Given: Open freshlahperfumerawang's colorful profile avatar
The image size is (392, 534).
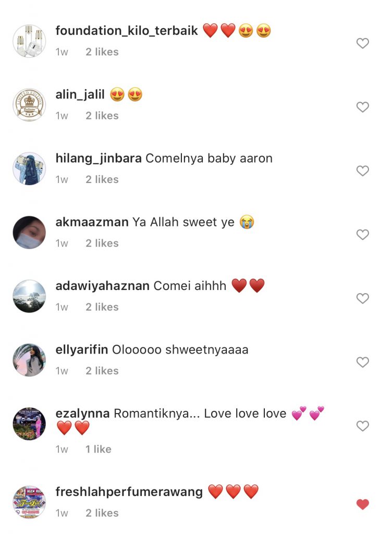Looking at the screenshot, I should point(29,502).
